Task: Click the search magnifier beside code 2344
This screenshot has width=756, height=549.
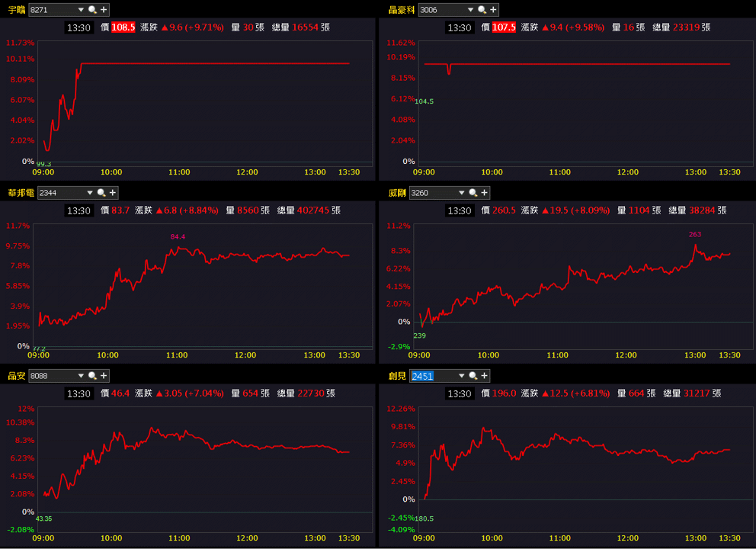Action: 101,192
